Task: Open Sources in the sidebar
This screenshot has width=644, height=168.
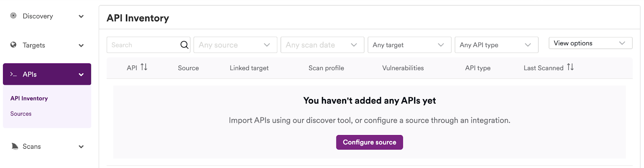Action: tap(21, 114)
